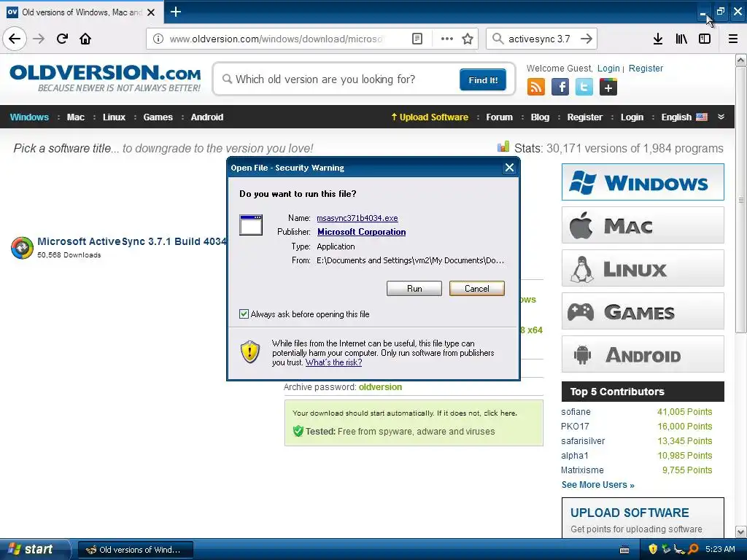Image resolution: width=747 pixels, height=560 pixels.
Task: Expand the language dropdown chevron
Action: pyautogui.click(x=721, y=117)
